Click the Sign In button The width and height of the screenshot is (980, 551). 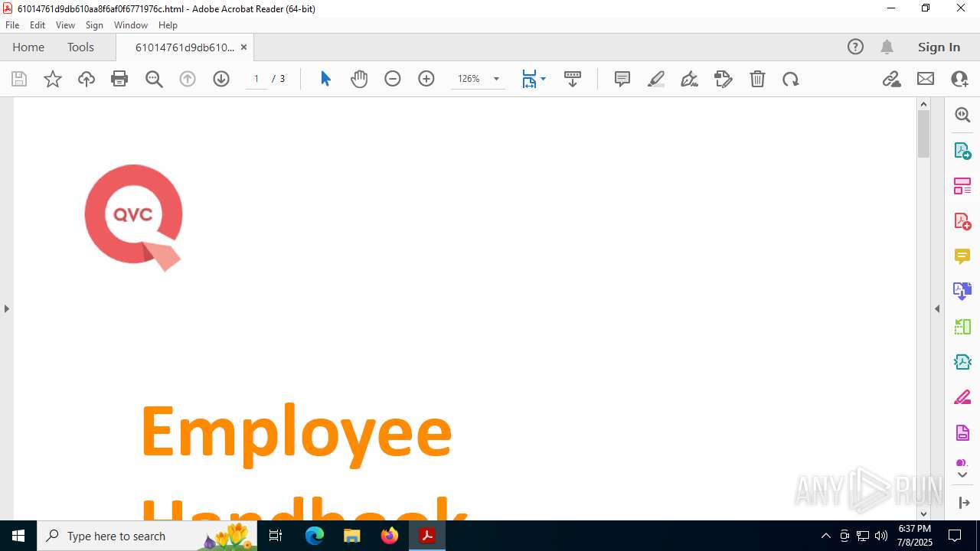939,47
